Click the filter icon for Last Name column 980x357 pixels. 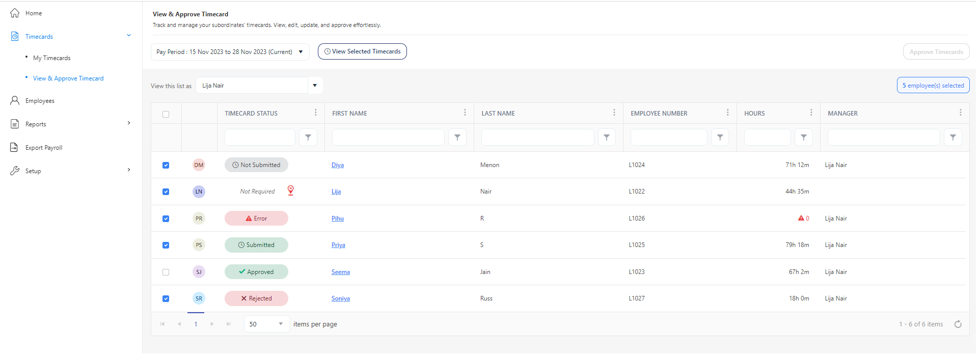[606, 138]
